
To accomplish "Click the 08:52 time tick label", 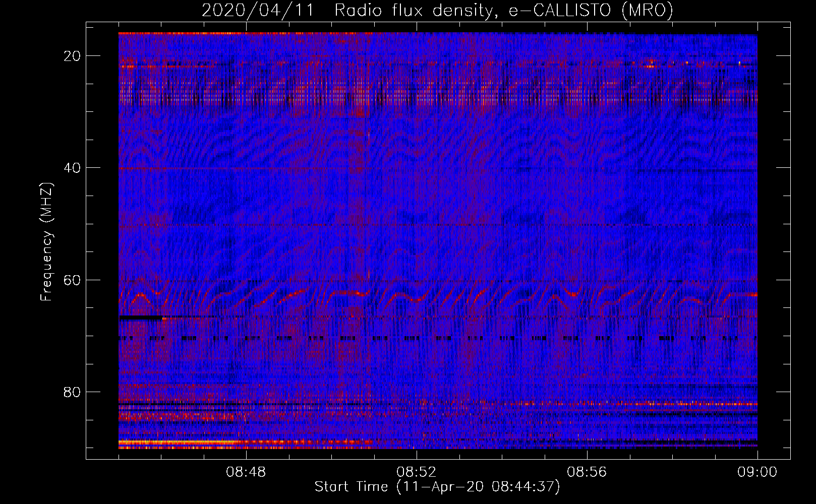I will [x=416, y=472].
